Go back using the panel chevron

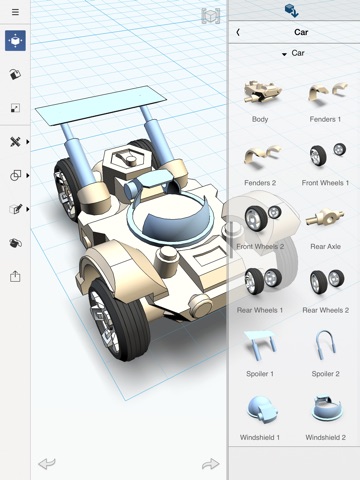(238, 32)
